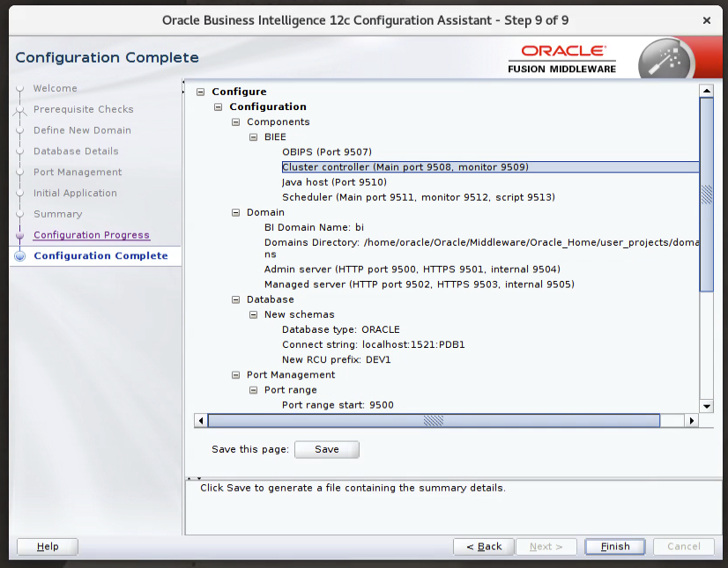Click the Define New Domain step
728x568 pixels.
click(x=82, y=130)
